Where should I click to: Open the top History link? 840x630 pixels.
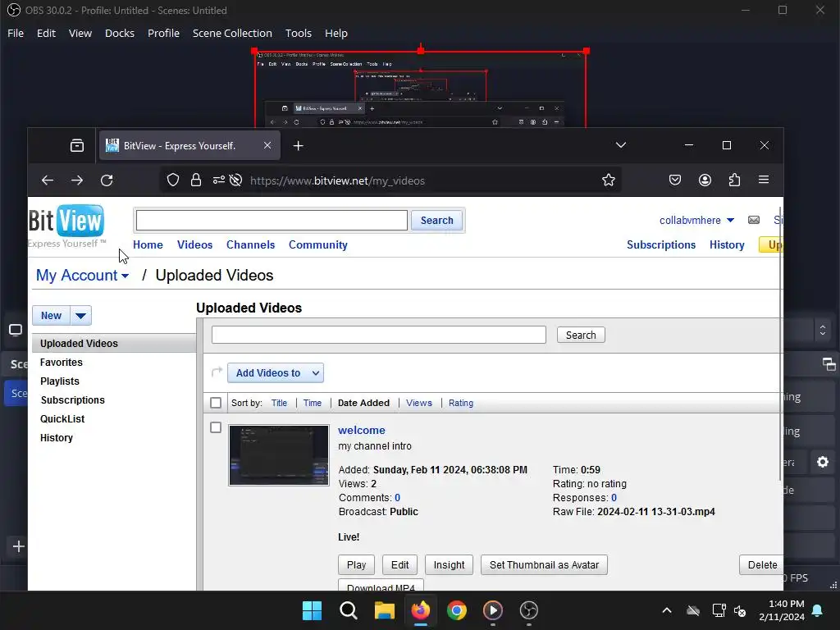point(727,244)
